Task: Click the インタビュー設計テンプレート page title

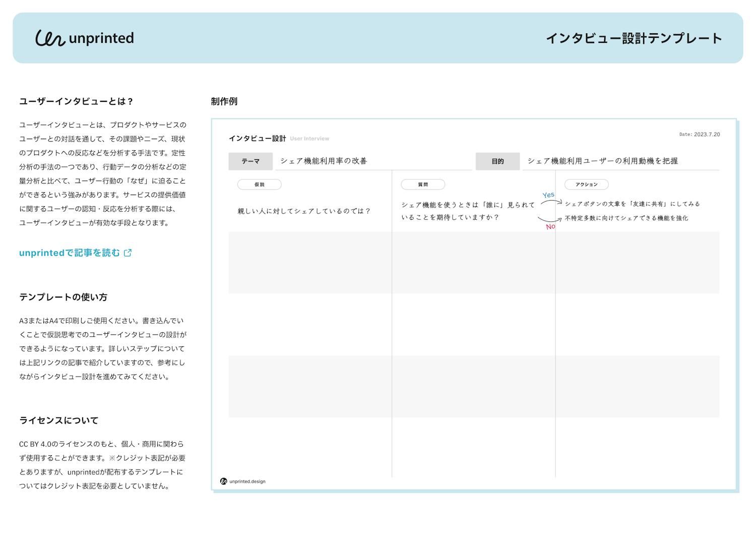Action: (634, 38)
